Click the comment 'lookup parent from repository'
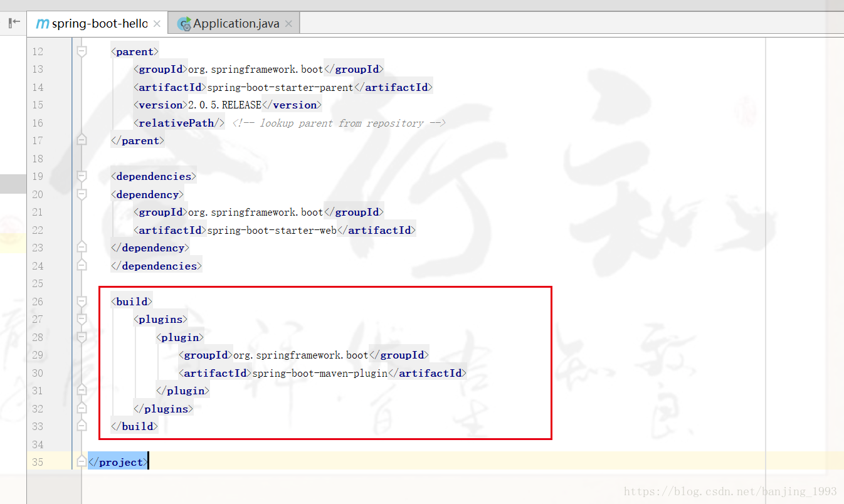844x504 pixels. 342,123
